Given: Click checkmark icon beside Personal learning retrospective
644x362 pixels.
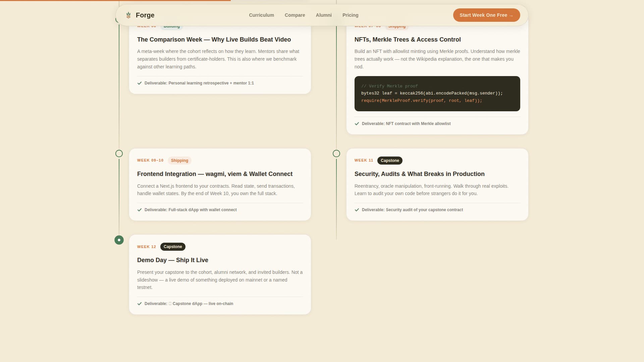Looking at the screenshot, I should pos(140,83).
